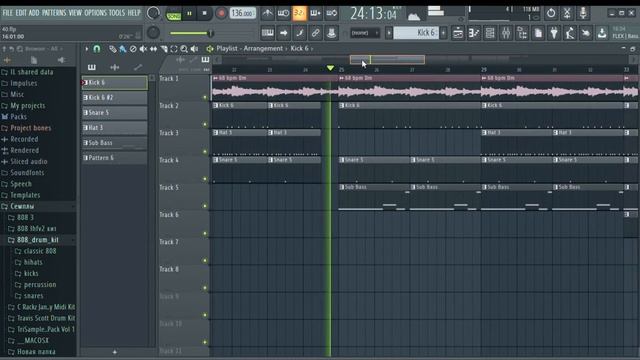The image size is (640, 360).
Task: Select the Delete tool in Playlist
Action: coord(133,49)
